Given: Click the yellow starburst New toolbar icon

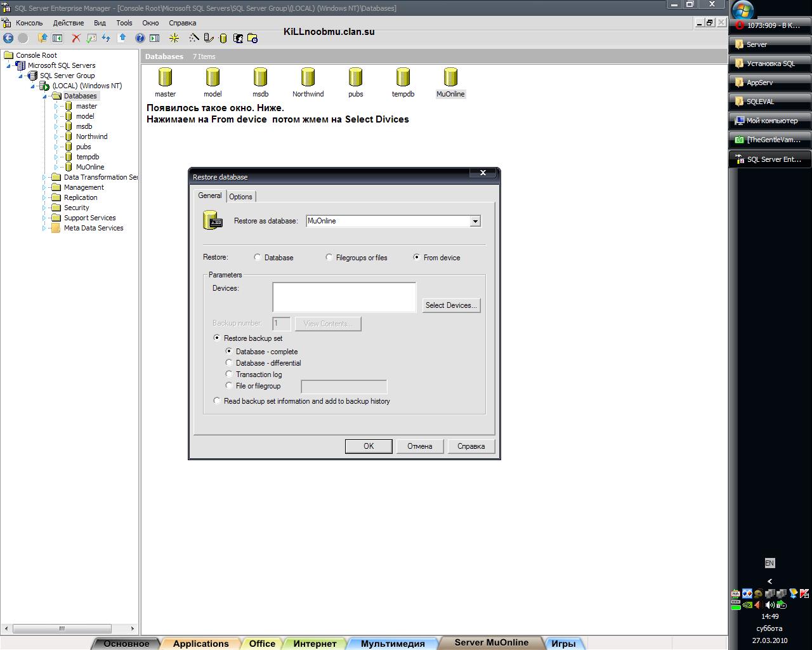Looking at the screenshot, I should (x=174, y=38).
